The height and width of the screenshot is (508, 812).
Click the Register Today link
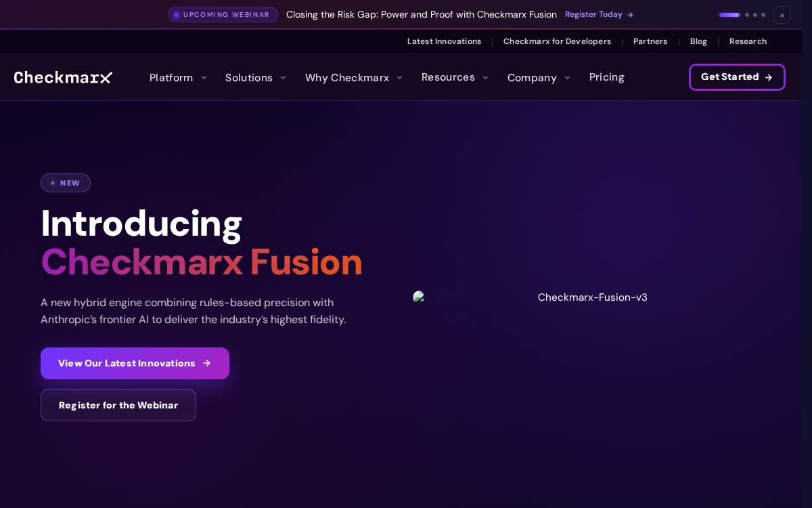click(x=599, y=14)
